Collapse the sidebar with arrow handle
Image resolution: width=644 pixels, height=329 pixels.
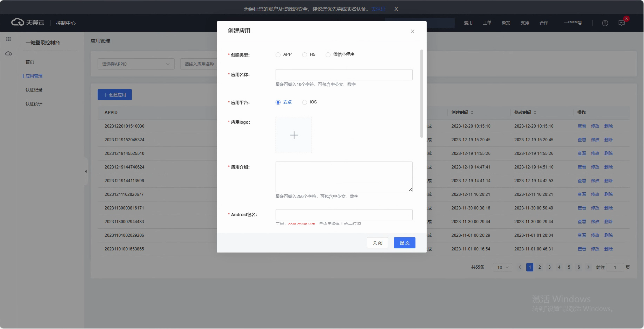[86, 171]
